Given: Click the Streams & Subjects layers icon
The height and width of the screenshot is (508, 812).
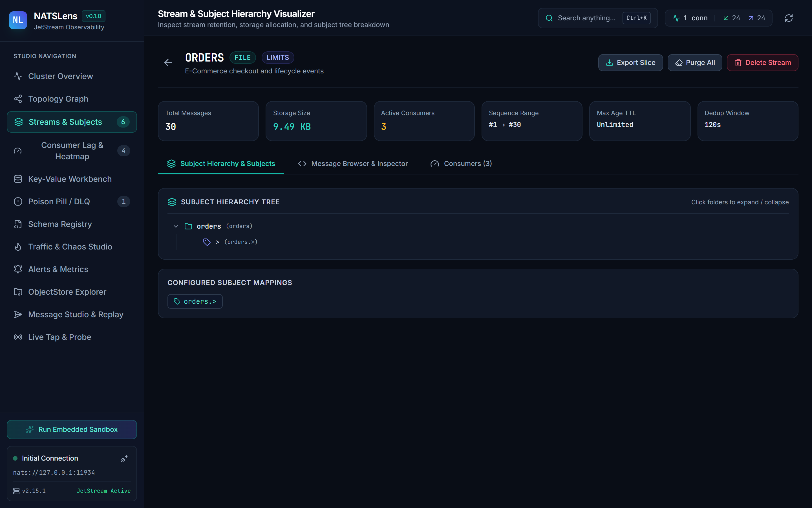Looking at the screenshot, I should pyautogui.click(x=19, y=122).
